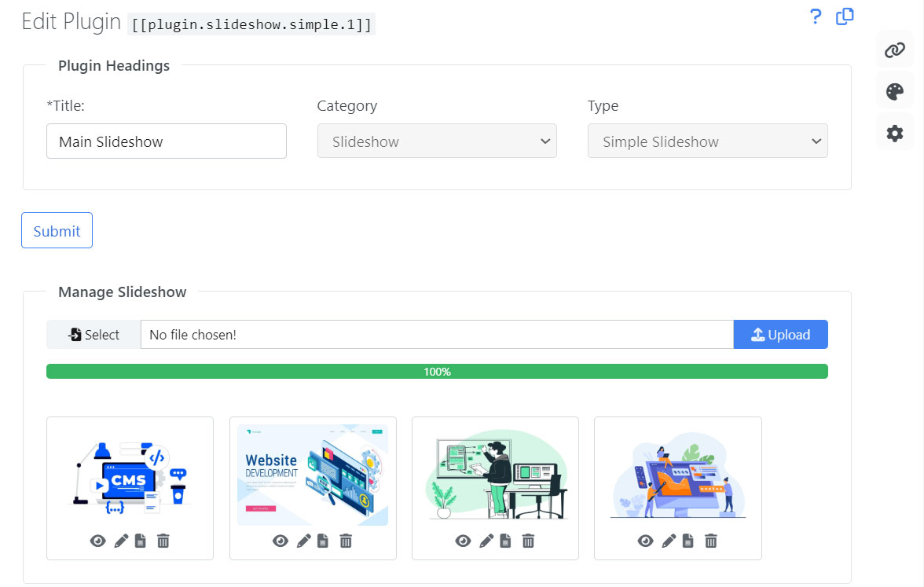Copy the plugin shortcode with copy icon
The height and width of the screenshot is (587, 924).
pos(845,17)
